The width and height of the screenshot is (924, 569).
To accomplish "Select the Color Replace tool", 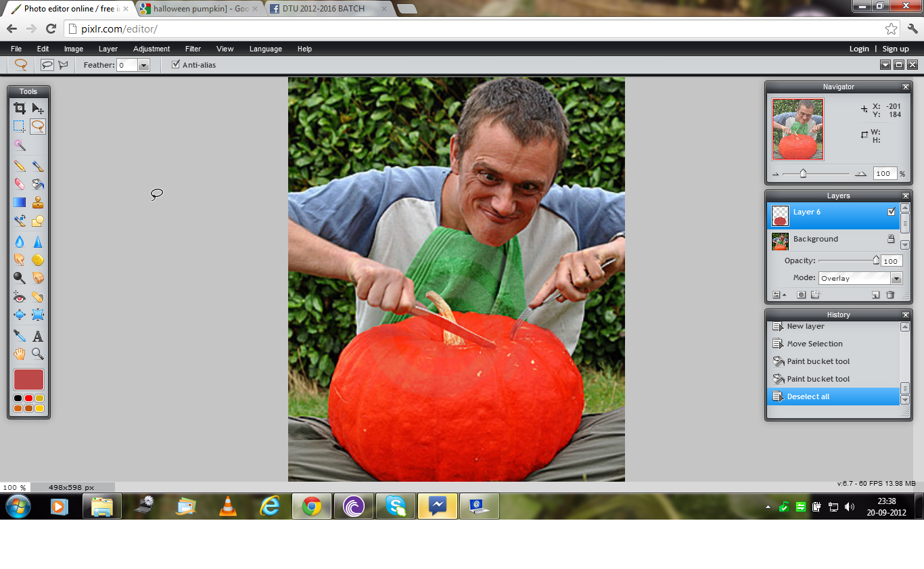I will pos(20,221).
